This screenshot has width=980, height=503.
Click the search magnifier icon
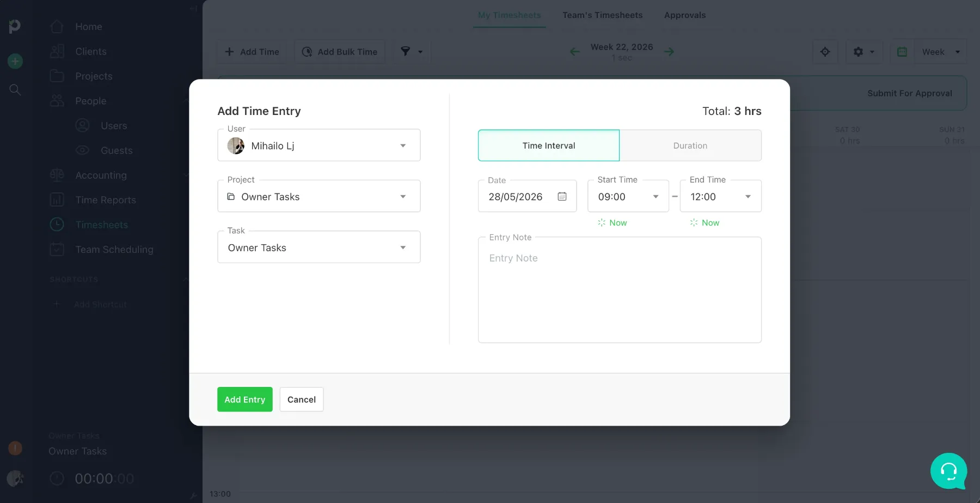coord(15,90)
